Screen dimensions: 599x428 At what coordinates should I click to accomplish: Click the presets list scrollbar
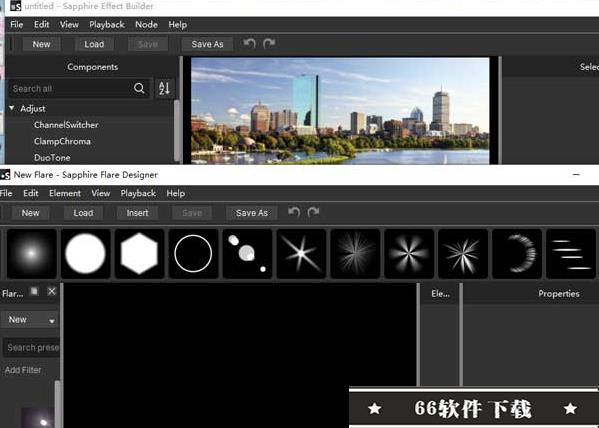[58, 404]
